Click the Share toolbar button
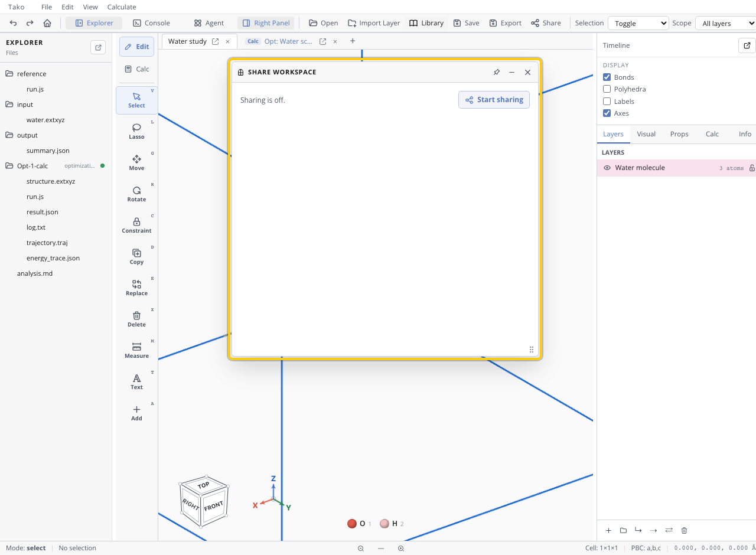756x555 pixels. tap(546, 23)
